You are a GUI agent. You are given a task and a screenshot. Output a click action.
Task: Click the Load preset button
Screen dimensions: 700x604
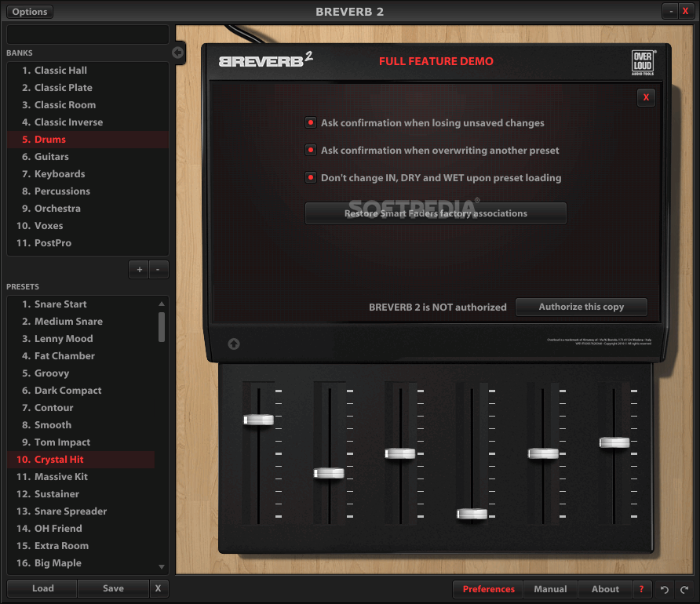[x=42, y=588]
